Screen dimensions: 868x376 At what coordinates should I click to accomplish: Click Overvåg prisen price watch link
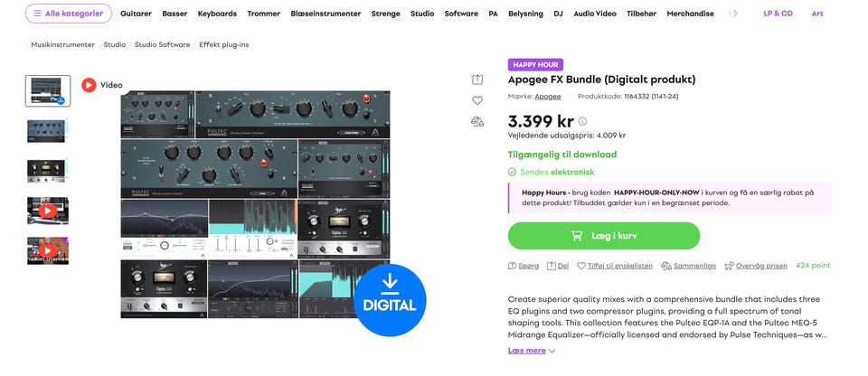756,266
